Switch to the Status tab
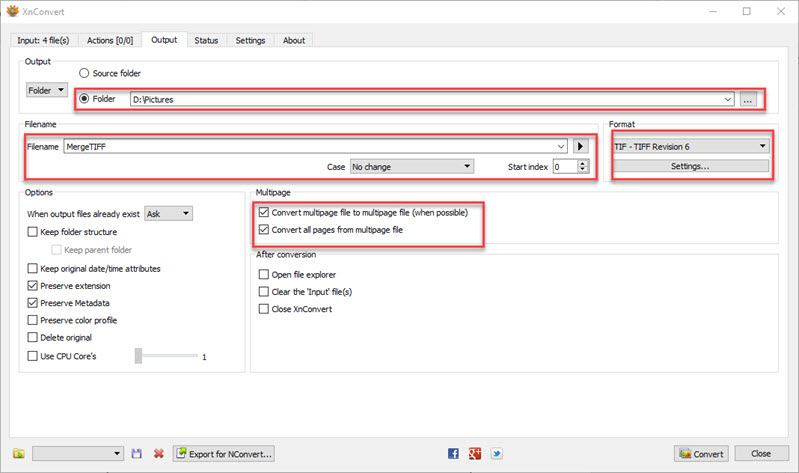The image size is (799, 473). coord(206,40)
